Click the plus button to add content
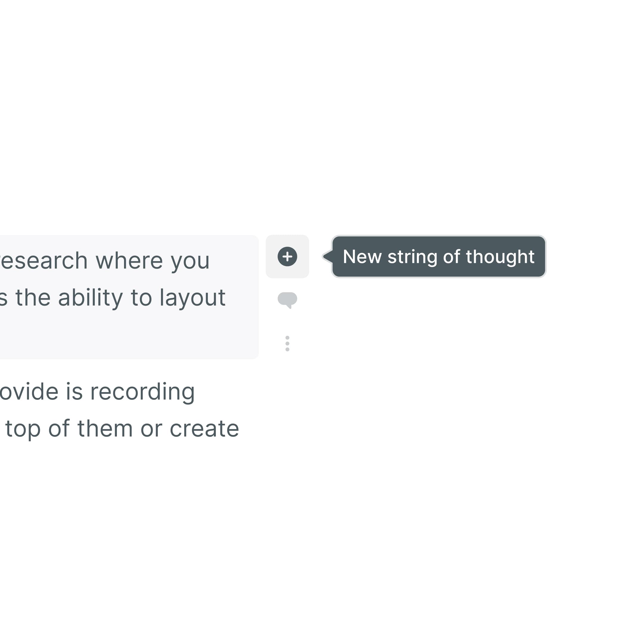This screenshot has height=644, width=644. coord(287,256)
